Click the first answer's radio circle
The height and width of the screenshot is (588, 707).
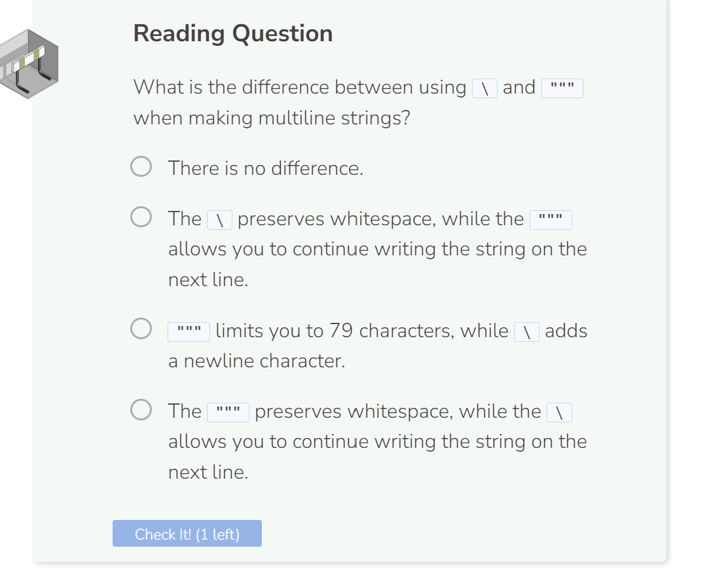tap(141, 166)
